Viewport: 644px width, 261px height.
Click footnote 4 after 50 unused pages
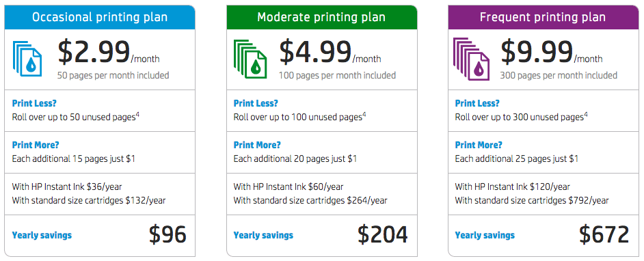click(138, 115)
